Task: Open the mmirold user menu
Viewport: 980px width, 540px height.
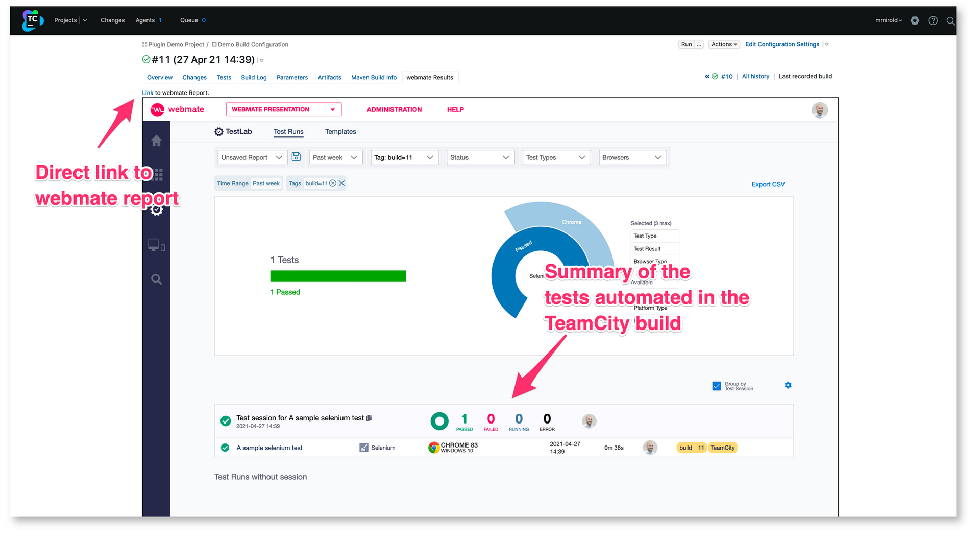Action: coord(889,20)
